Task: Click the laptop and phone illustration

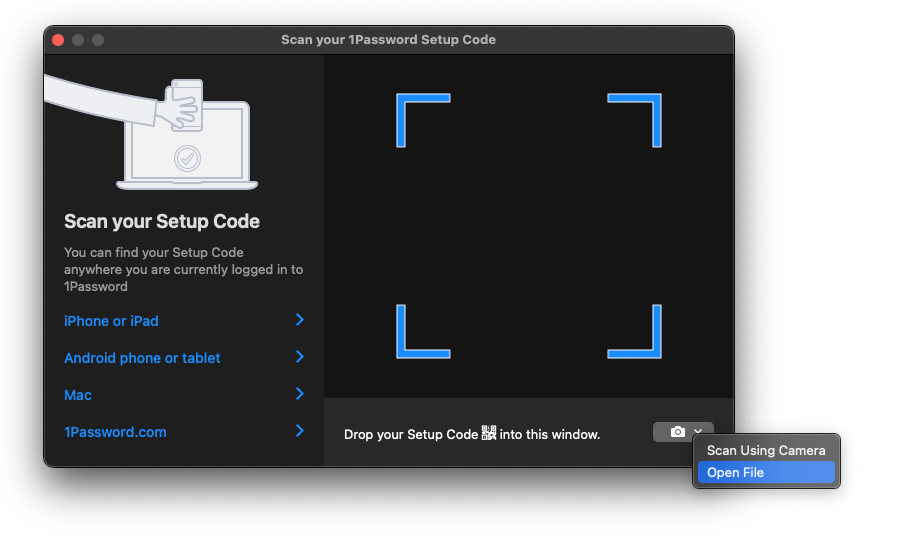Action: [x=152, y=133]
